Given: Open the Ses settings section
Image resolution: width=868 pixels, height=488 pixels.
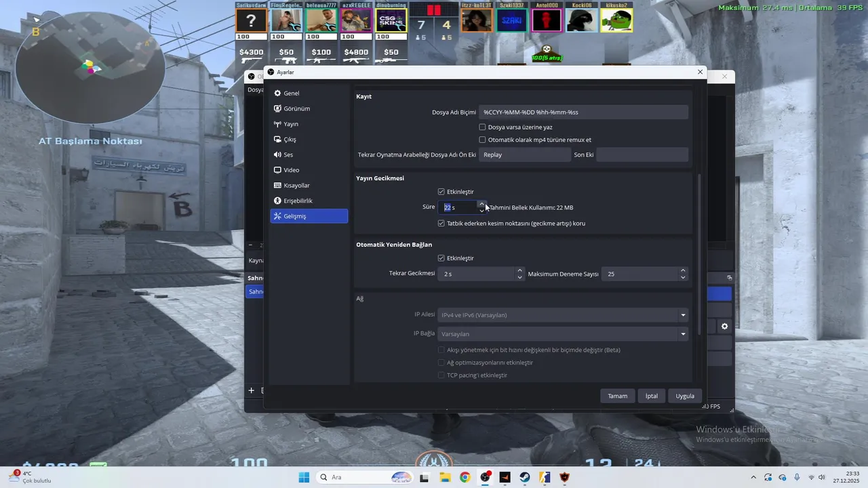Looking at the screenshot, I should click(309, 155).
